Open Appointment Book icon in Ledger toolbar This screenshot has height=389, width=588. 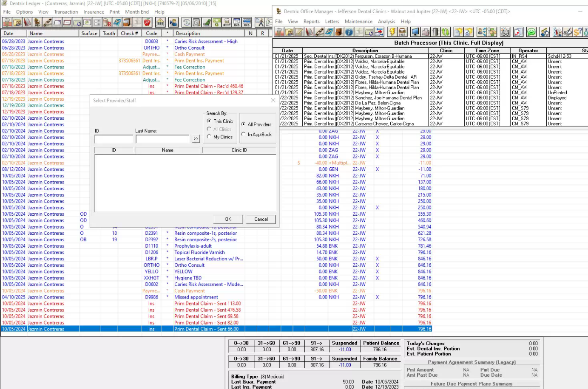tap(27, 22)
